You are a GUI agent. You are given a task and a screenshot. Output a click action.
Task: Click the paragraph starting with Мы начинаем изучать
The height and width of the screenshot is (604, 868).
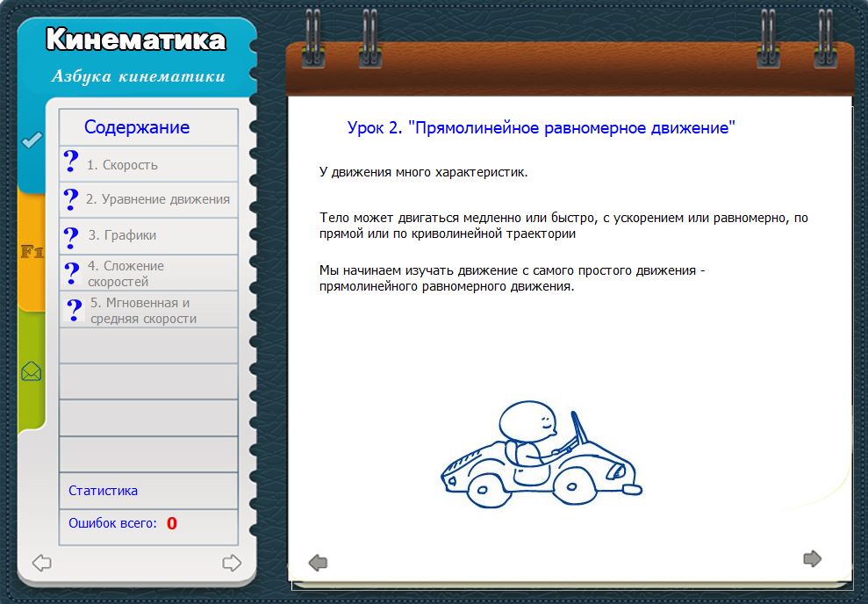(512, 278)
